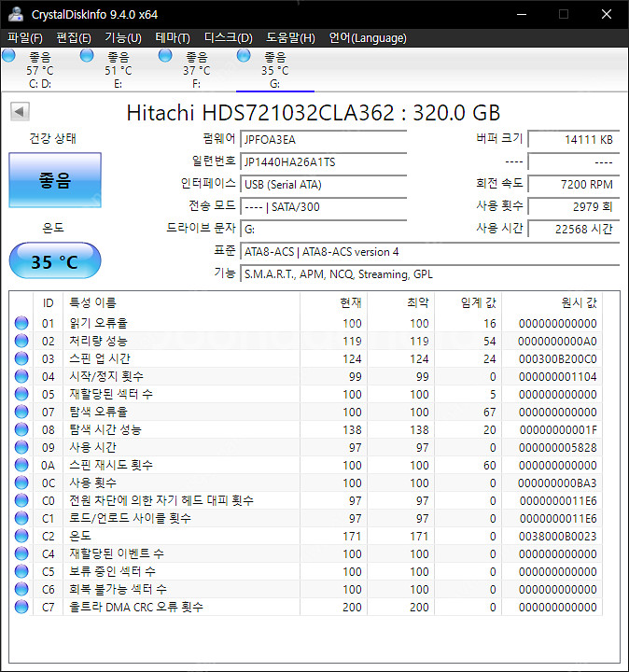
Task: Open the 파일(F) menu
Action: pyautogui.click(x=25, y=38)
